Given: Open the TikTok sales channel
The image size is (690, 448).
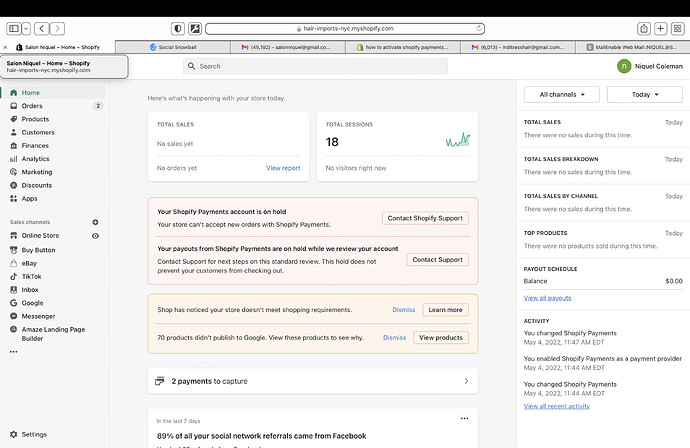Looking at the screenshot, I should 31,276.
